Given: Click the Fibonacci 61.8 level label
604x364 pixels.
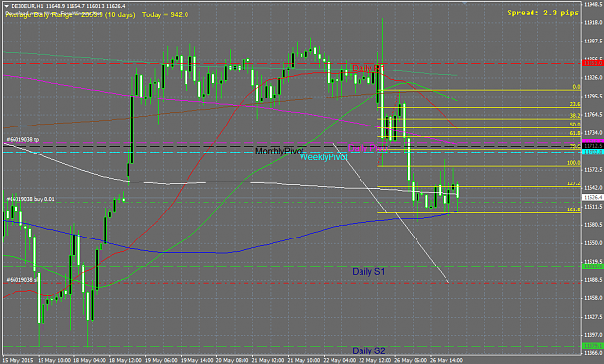Looking at the screenshot, I should coord(575,133).
